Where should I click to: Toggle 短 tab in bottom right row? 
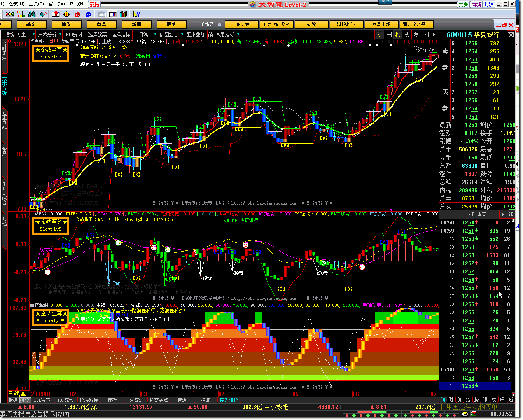pyautogui.click(x=511, y=400)
